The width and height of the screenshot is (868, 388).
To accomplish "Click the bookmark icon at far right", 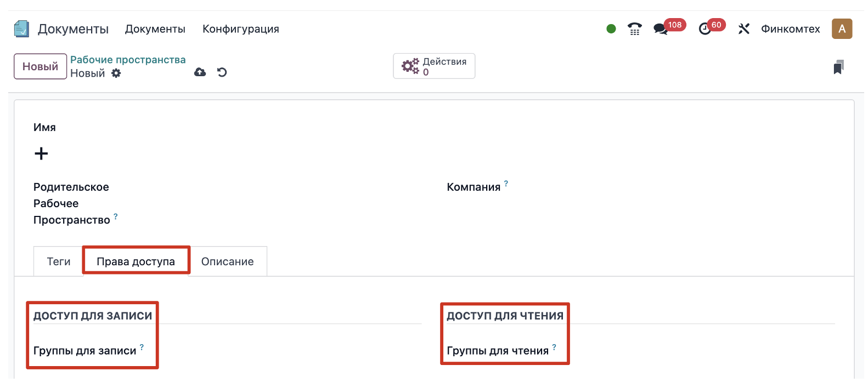I will coord(838,67).
